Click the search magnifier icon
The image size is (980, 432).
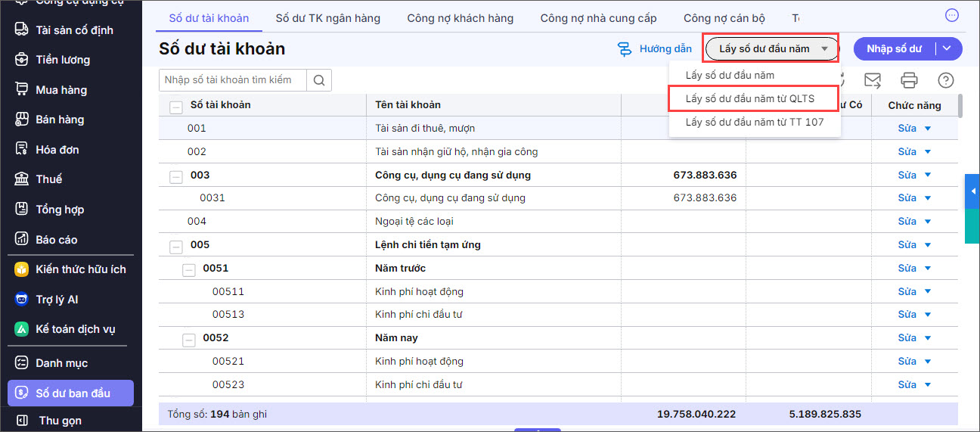[x=319, y=80]
